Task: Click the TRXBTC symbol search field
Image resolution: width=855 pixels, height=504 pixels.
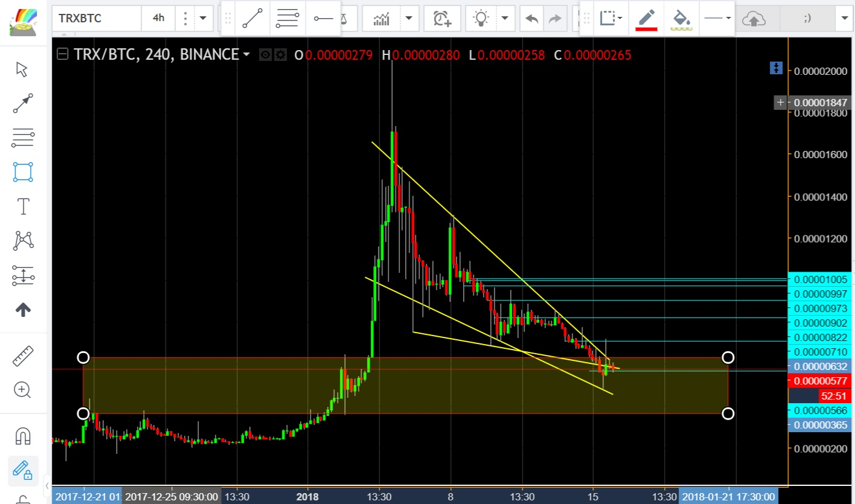Action: click(x=97, y=19)
